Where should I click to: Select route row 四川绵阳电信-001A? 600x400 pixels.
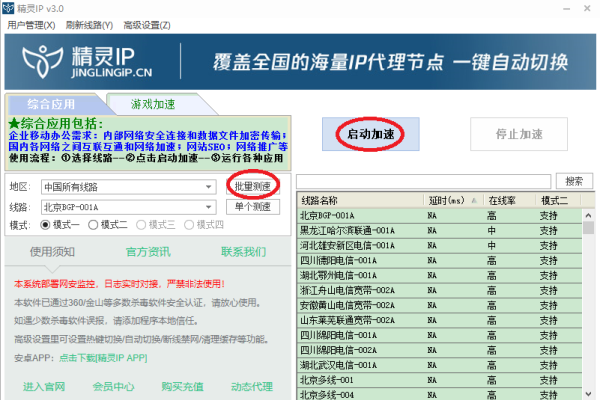click(440, 335)
